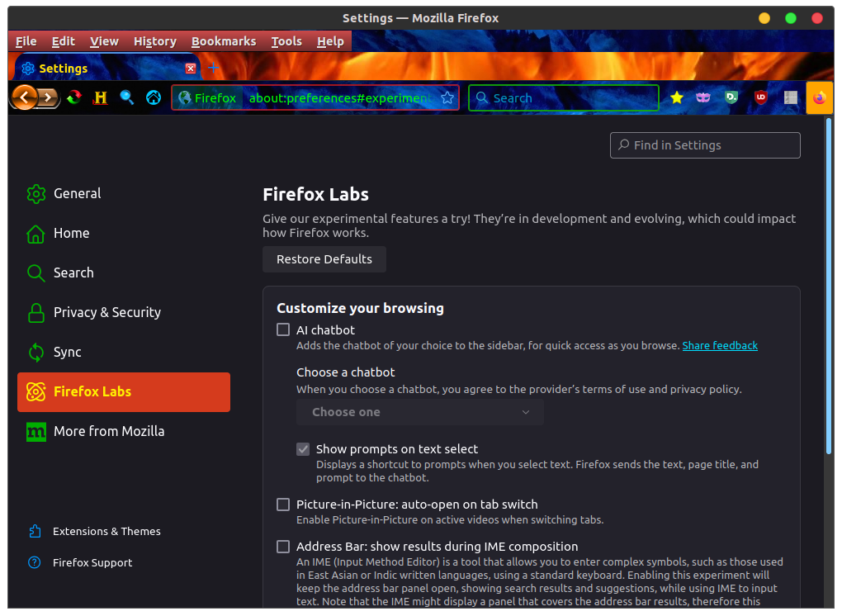Screen dimensions: 842x616
Task: Open the Search settings category
Action: pyautogui.click(x=124, y=272)
